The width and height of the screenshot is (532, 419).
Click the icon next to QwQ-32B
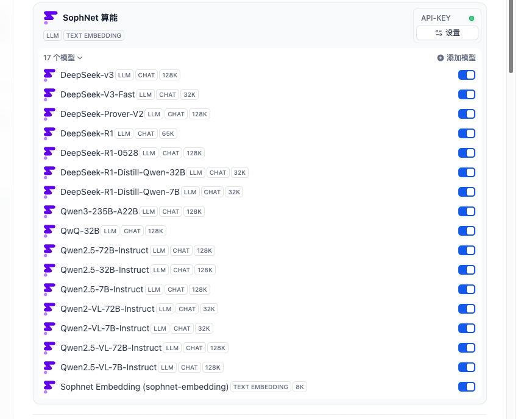(49, 231)
